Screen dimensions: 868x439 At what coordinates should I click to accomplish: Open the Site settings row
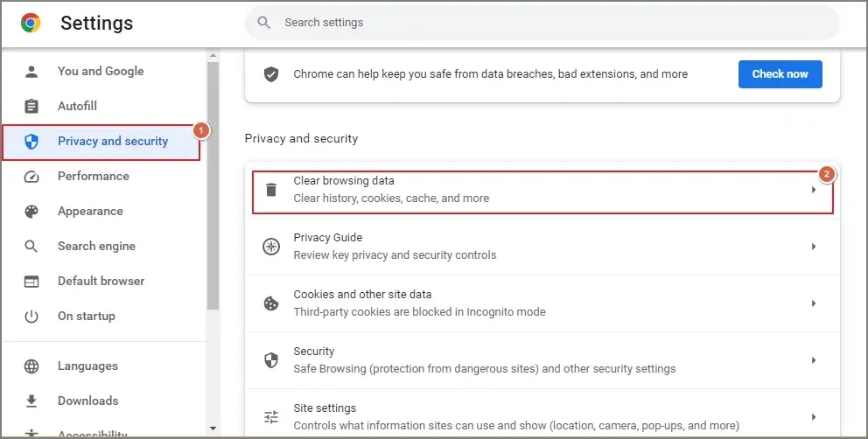542,415
